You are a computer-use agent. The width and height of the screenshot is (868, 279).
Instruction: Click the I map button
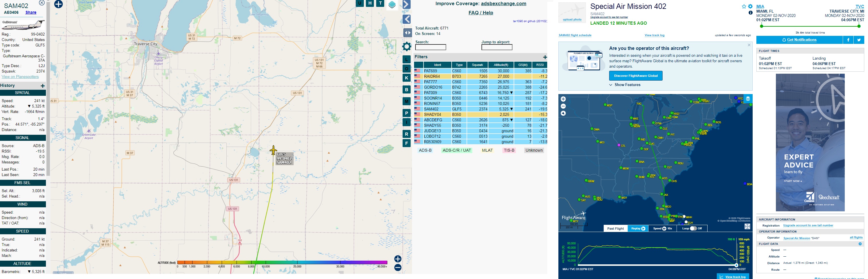(407, 122)
